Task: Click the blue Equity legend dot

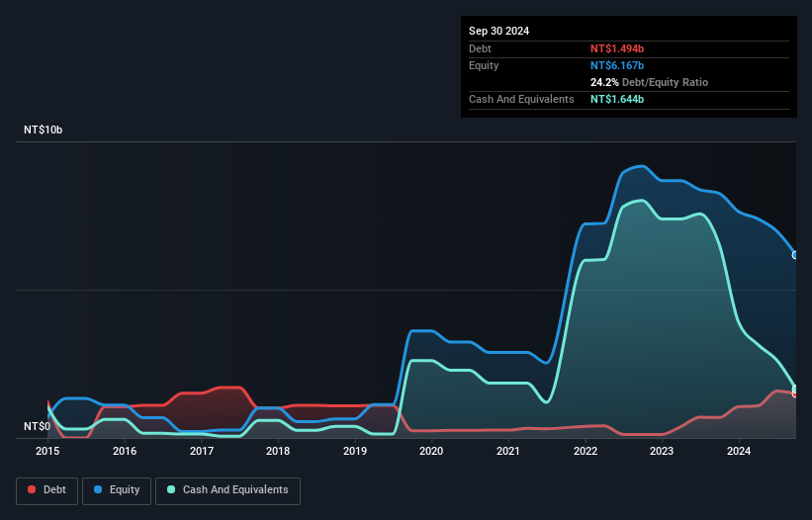Action: (98, 489)
